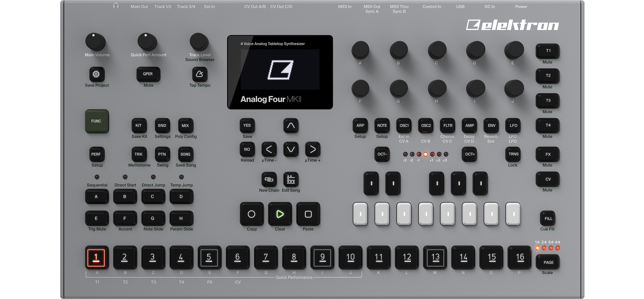Lower the octave with OCT- button

pos(382,154)
